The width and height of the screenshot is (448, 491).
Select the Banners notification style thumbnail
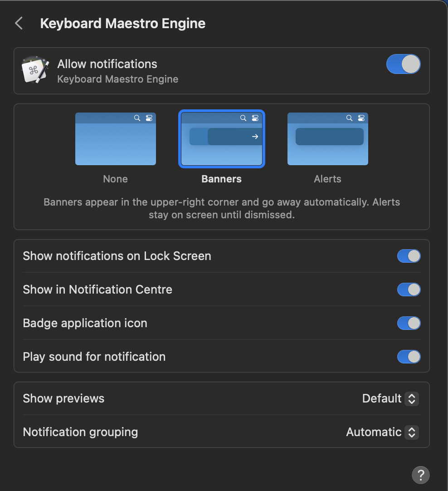(x=222, y=139)
